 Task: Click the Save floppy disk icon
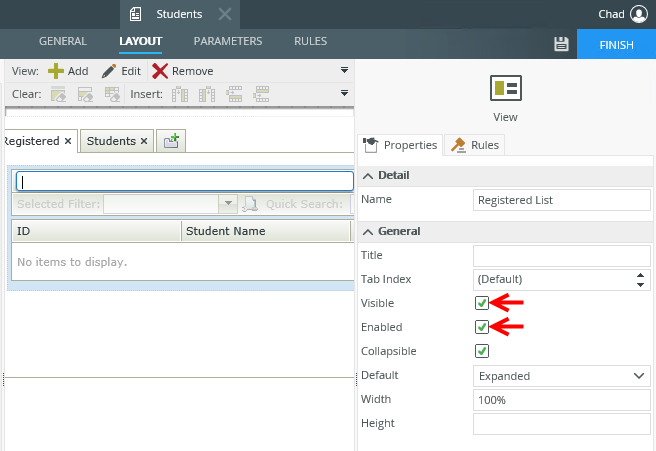[x=561, y=44]
